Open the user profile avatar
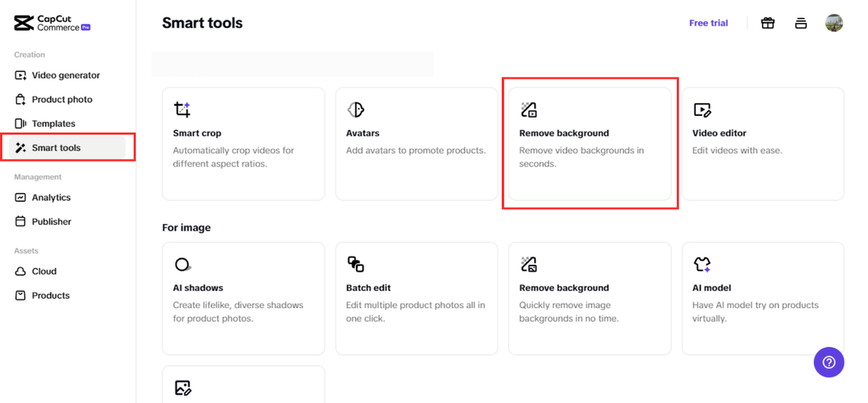The image size is (868, 403). [834, 23]
